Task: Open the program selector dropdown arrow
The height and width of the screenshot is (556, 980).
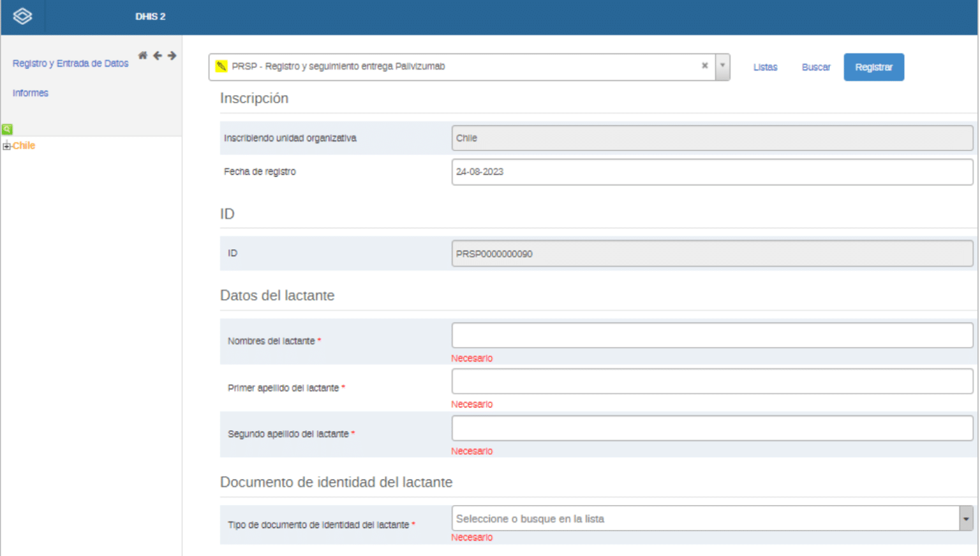Action: point(722,66)
